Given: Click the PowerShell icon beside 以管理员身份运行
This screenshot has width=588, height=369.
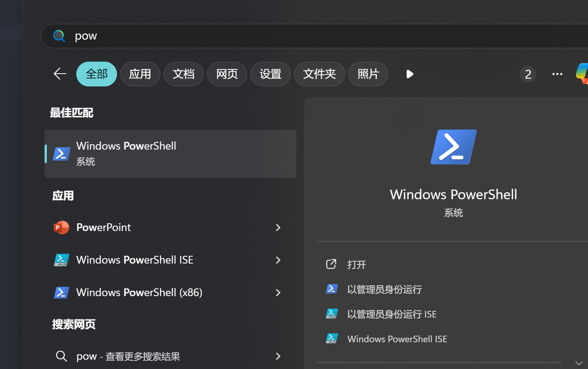Looking at the screenshot, I should pos(332,289).
